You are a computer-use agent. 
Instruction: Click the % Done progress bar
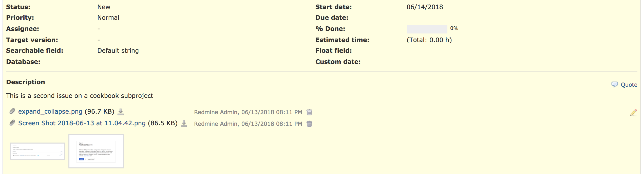click(x=427, y=29)
